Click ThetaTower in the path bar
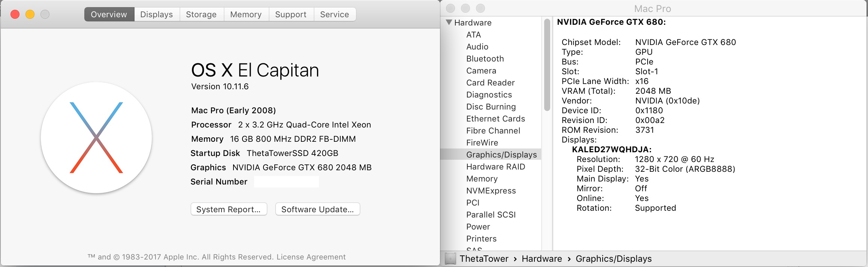Image resolution: width=868 pixels, height=267 pixels. click(484, 259)
